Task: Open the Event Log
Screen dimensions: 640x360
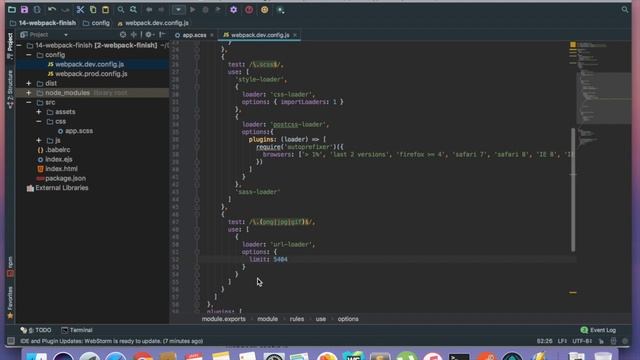Action: pos(598,330)
